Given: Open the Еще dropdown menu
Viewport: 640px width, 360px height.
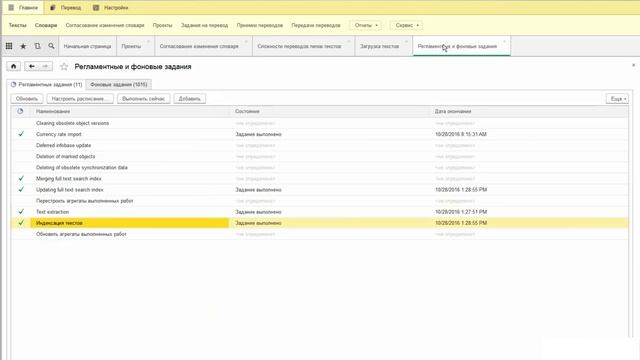Looking at the screenshot, I should [618, 99].
